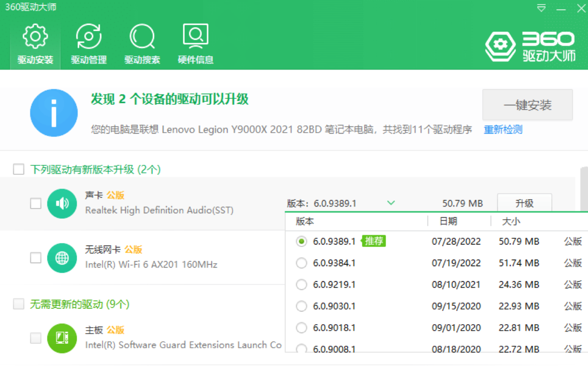Click the size 22.93 MB
588x373 pixels.
[519, 306]
